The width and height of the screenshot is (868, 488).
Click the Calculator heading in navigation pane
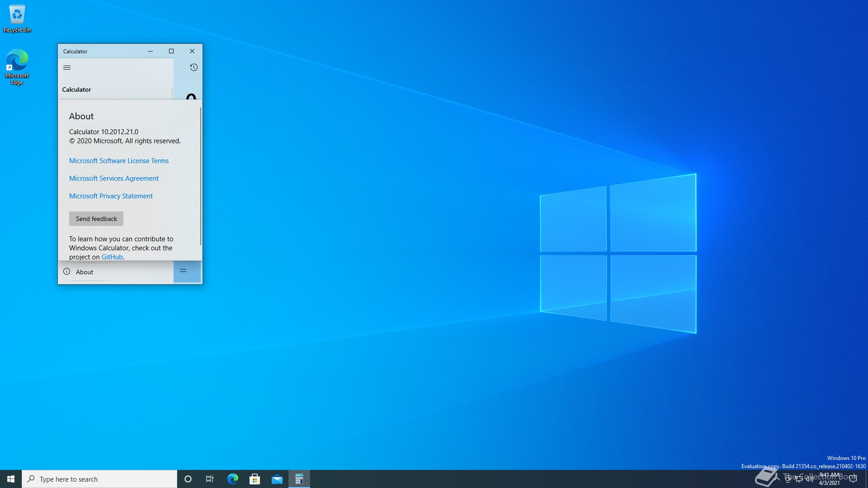click(76, 89)
